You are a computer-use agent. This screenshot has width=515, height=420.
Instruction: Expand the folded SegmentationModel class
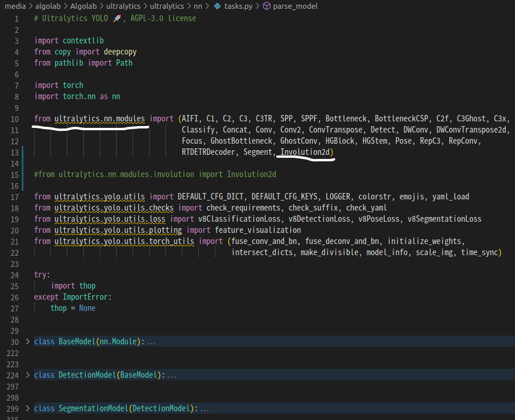pyautogui.click(x=27, y=408)
